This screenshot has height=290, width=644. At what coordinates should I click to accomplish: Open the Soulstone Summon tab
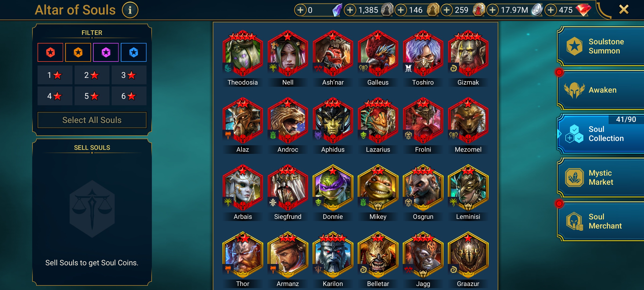[x=601, y=46]
